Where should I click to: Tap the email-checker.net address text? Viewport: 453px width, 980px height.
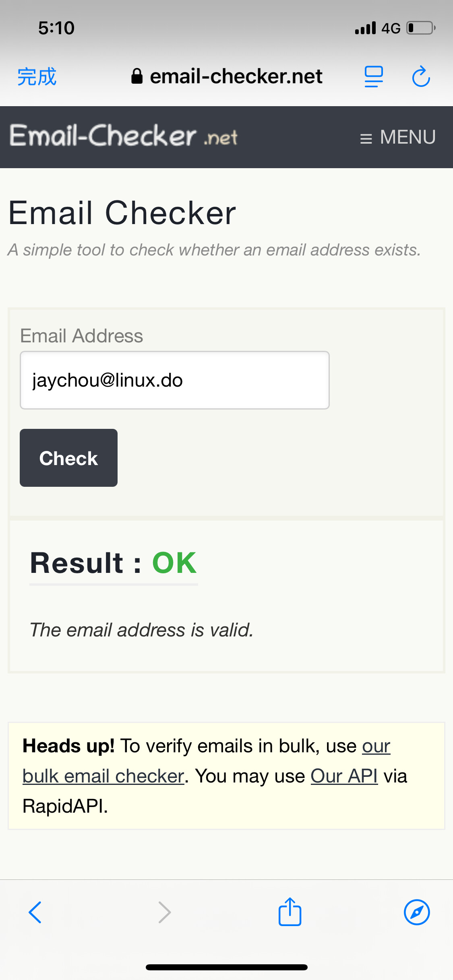click(236, 76)
